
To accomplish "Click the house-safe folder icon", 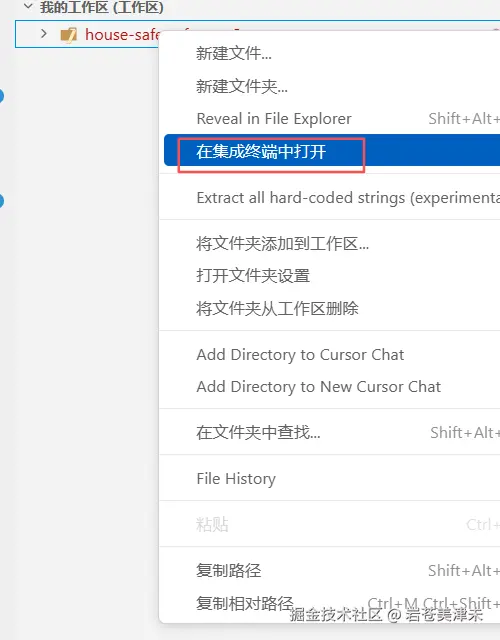I will tap(68, 35).
